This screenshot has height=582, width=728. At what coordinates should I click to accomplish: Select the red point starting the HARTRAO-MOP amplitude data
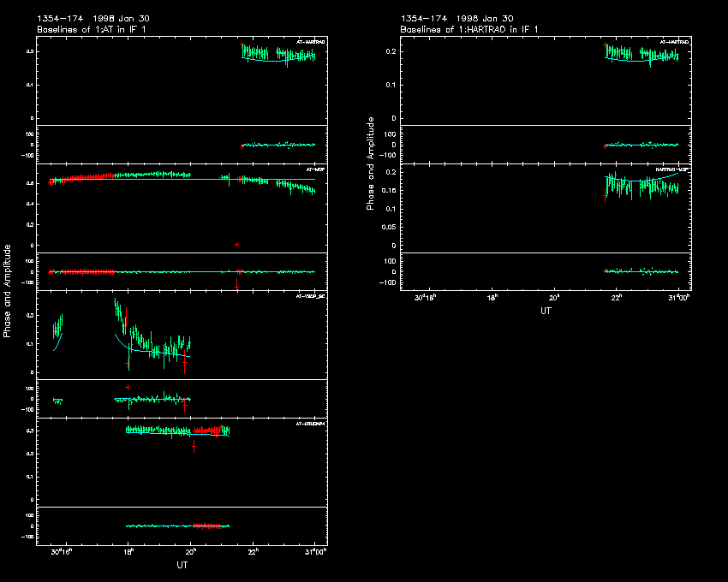[605, 196]
